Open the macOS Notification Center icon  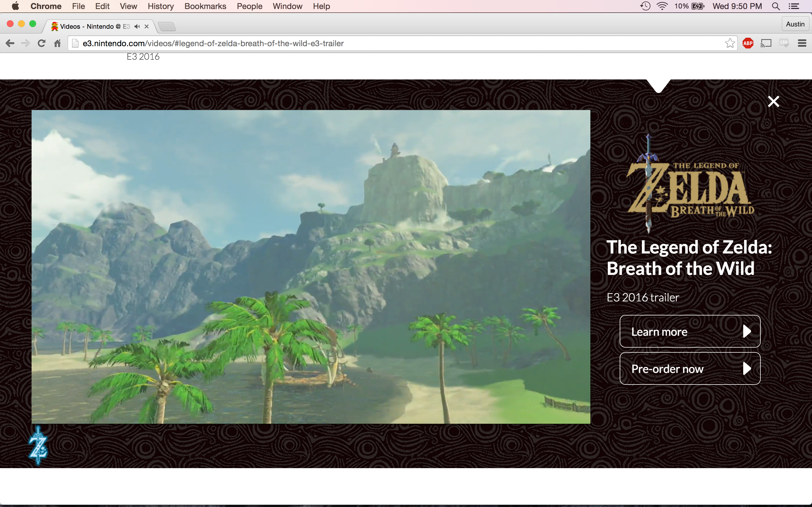click(794, 6)
